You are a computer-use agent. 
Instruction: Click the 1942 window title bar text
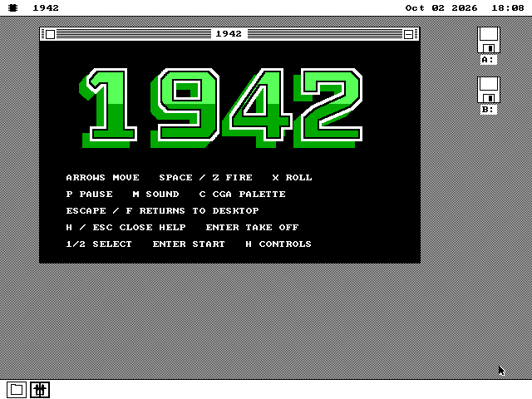(x=229, y=33)
